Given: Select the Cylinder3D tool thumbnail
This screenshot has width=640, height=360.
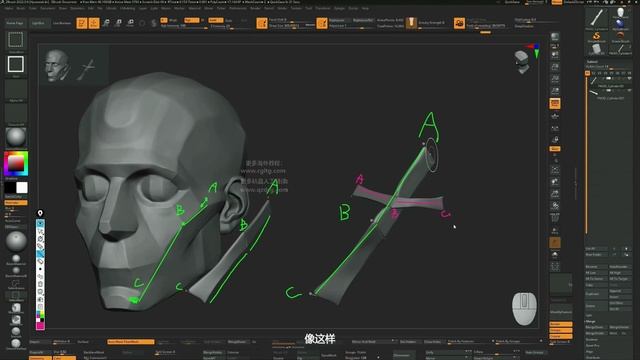Looking at the screenshot, I should (596, 49).
